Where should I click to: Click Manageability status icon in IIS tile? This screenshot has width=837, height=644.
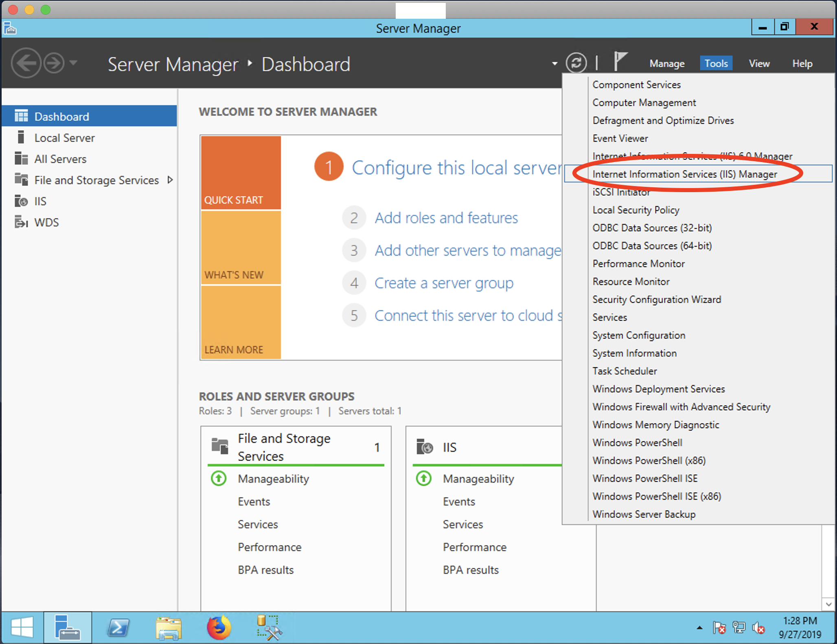tap(424, 478)
